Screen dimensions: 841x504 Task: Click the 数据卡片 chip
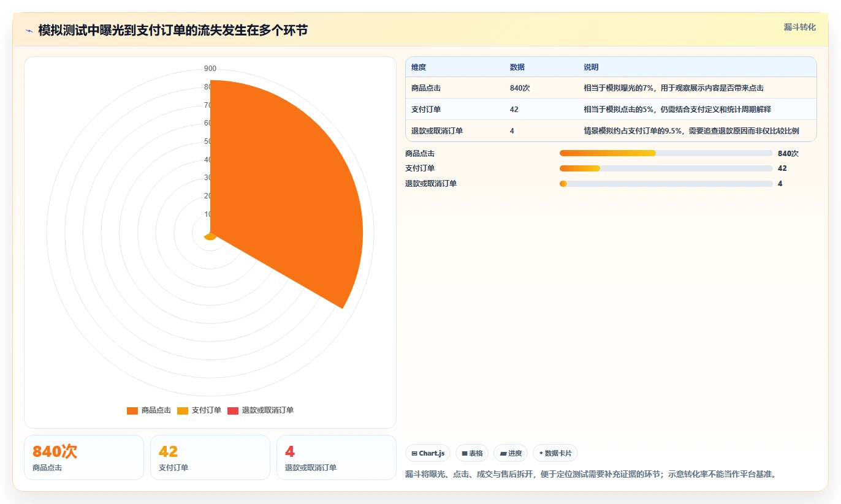coord(555,453)
